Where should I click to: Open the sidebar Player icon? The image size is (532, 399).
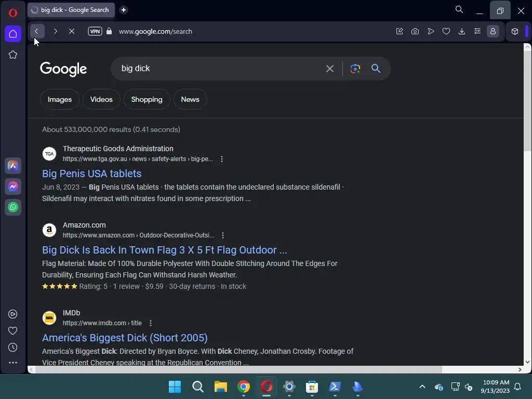click(12, 314)
